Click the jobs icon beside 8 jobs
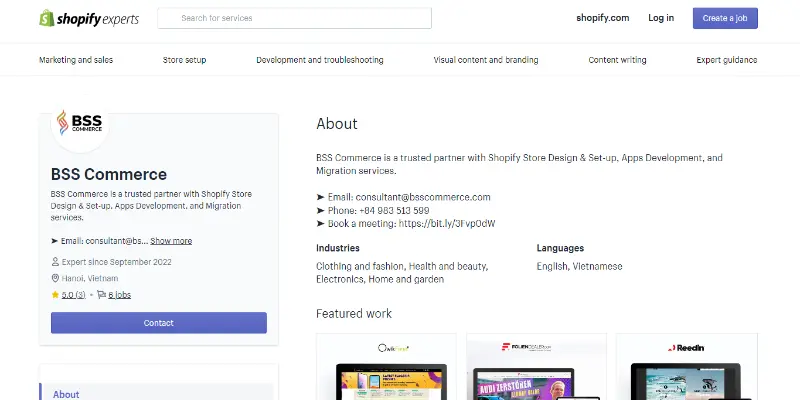 click(x=102, y=294)
